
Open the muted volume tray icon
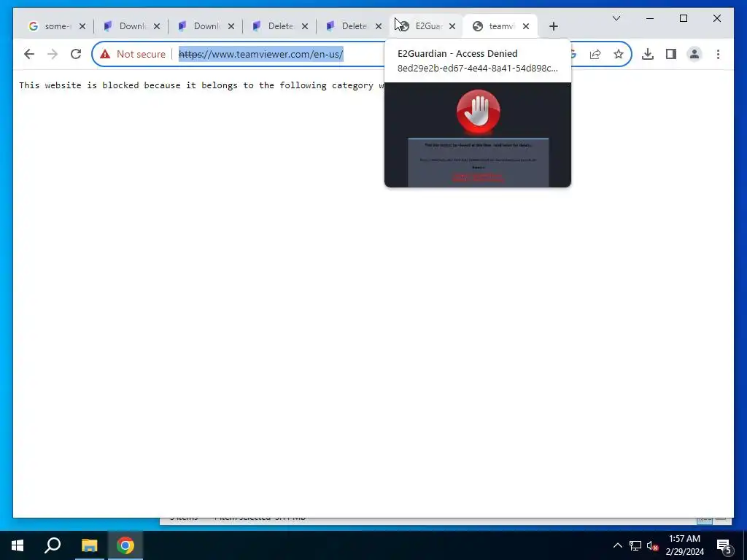pos(652,545)
